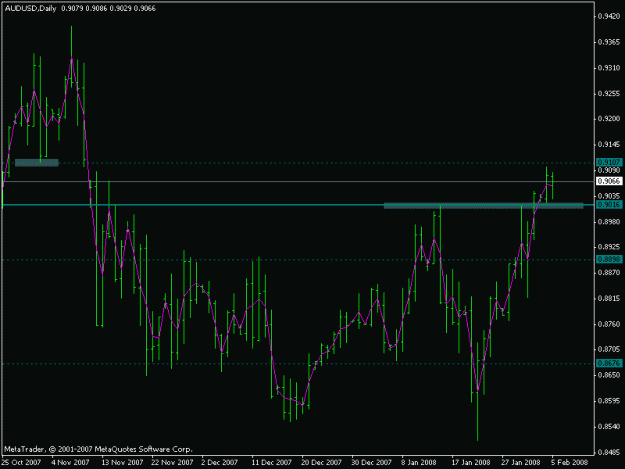Select the 0.8898 dotted level price tag
Image resolution: width=625 pixels, height=469 pixels.
609,259
